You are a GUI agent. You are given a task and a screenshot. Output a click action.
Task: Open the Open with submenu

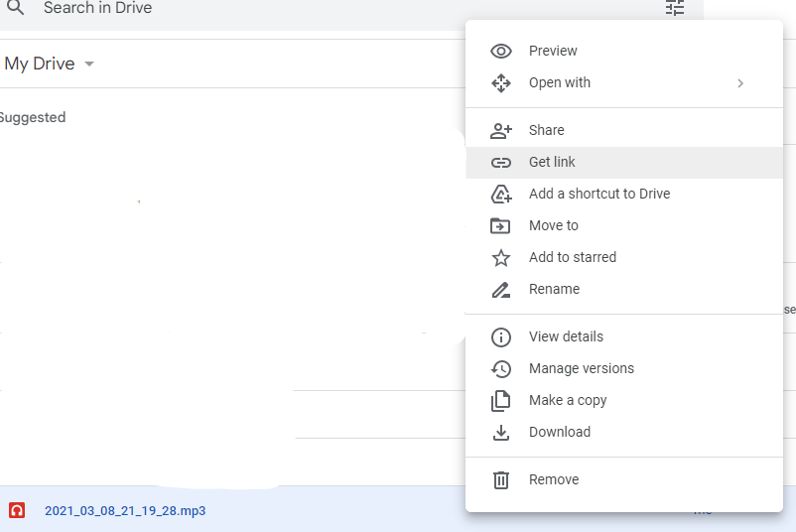pyautogui.click(x=624, y=82)
